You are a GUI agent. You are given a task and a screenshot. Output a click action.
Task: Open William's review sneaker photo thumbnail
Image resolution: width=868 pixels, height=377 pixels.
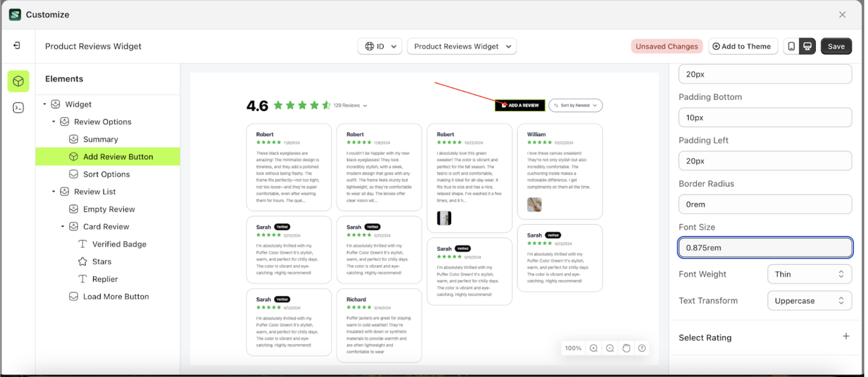[534, 204]
